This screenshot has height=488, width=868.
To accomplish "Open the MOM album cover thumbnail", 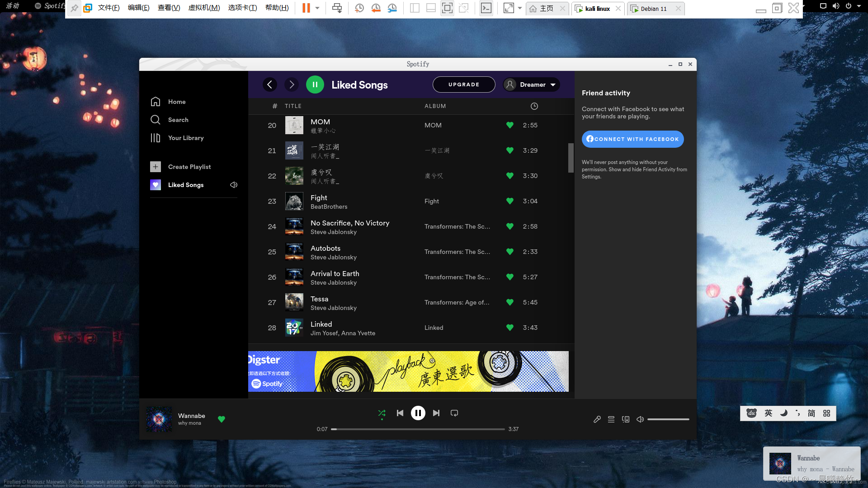I will [294, 125].
